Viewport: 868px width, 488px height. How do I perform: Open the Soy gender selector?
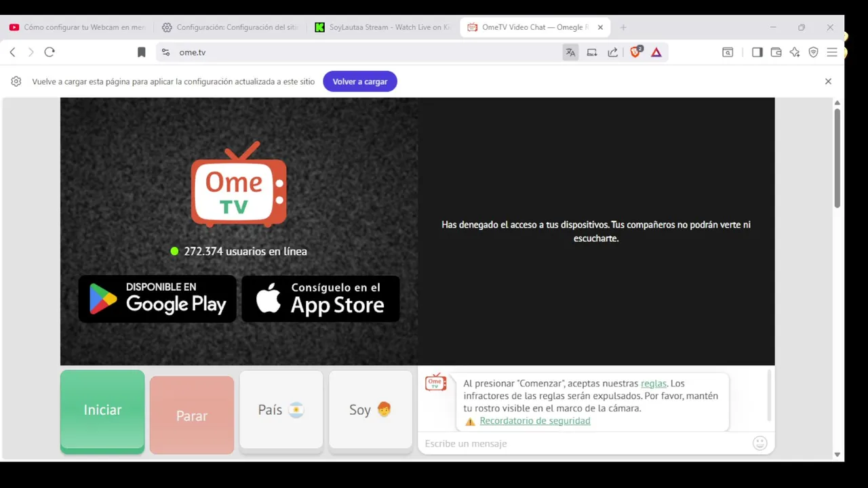(370, 410)
